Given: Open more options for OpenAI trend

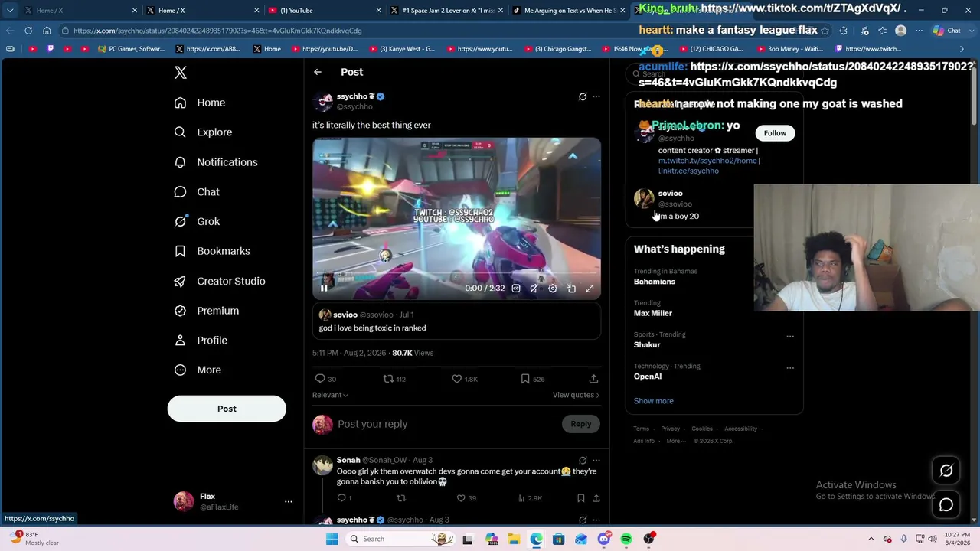Looking at the screenshot, I should point(790,367).
